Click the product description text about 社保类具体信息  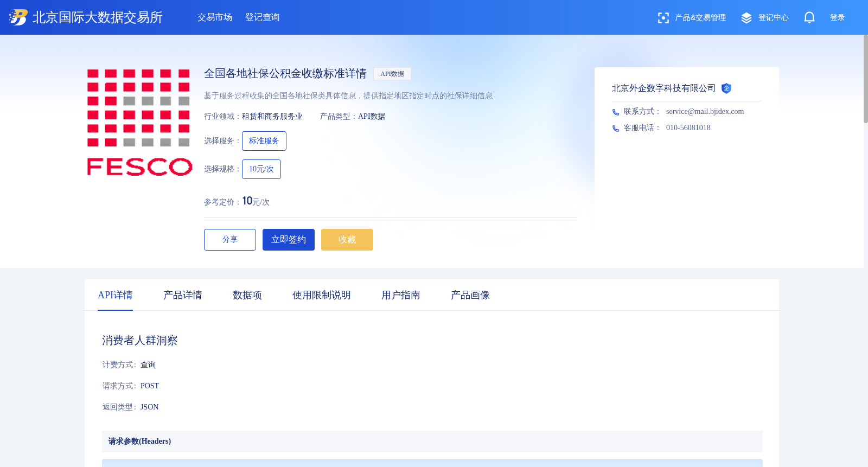click(348, 96)
